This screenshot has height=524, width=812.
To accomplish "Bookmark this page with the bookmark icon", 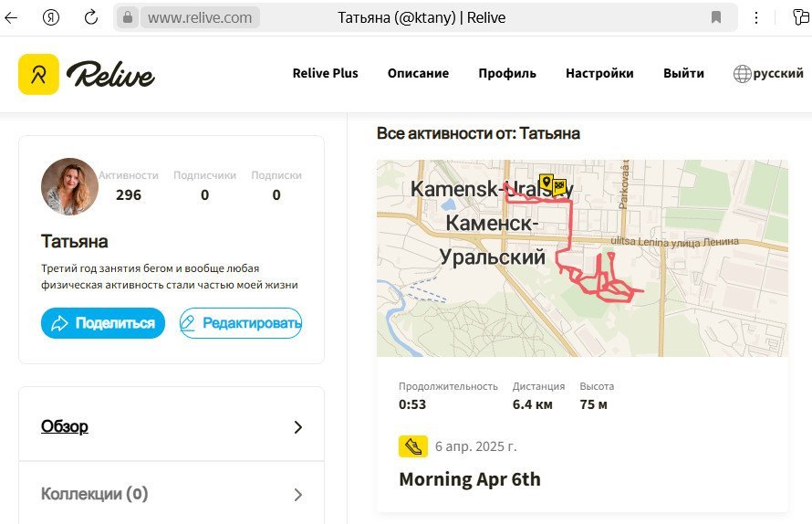I will point(716,17).
